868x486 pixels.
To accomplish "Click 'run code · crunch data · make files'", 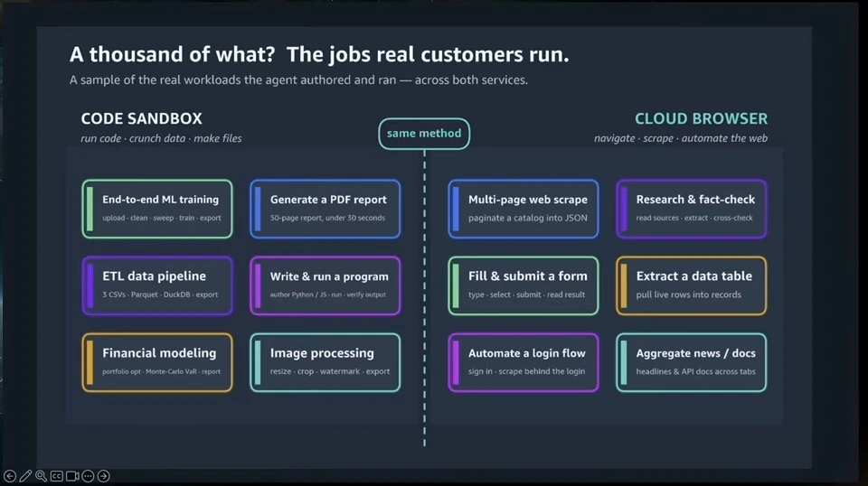I will point(161,138).
